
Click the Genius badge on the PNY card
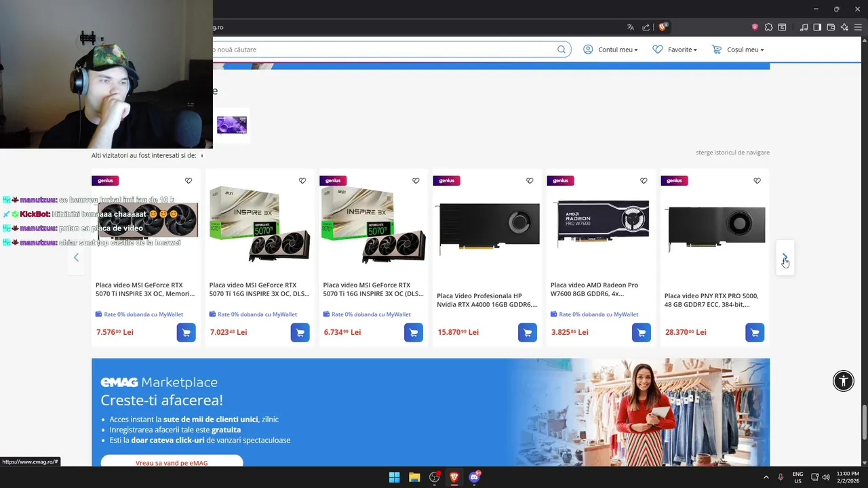(674, 180)
